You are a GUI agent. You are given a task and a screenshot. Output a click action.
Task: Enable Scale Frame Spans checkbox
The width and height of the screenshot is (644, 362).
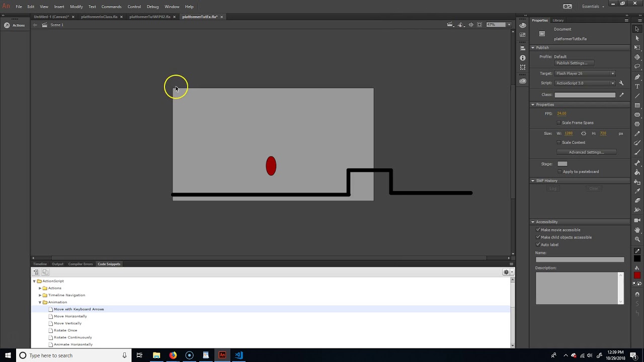pyautogui.click(x=558, y=123)
